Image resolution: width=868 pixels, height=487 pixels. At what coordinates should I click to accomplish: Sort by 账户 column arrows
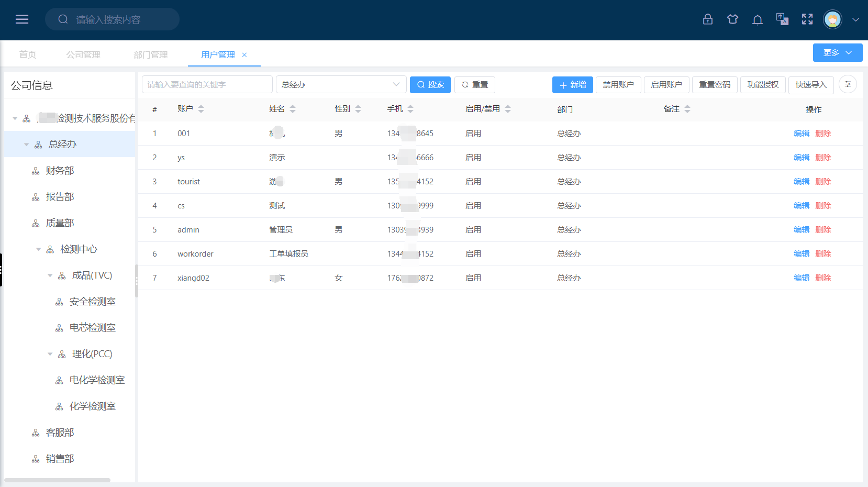(x=201, y=109)
